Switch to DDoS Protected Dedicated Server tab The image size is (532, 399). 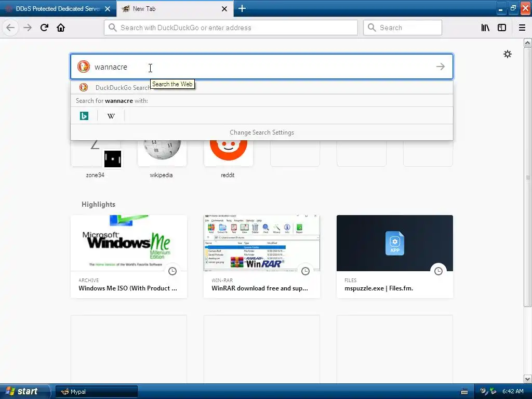pyautogui.click(x=58, y=8)
